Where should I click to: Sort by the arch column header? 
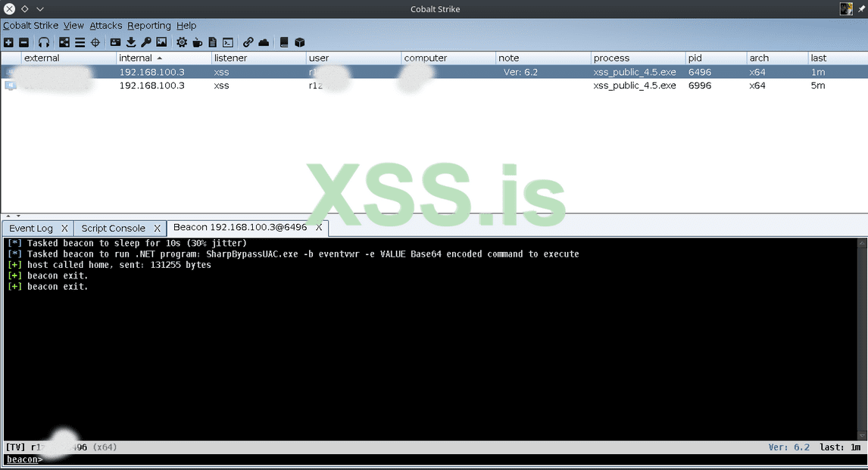(777, 58)
